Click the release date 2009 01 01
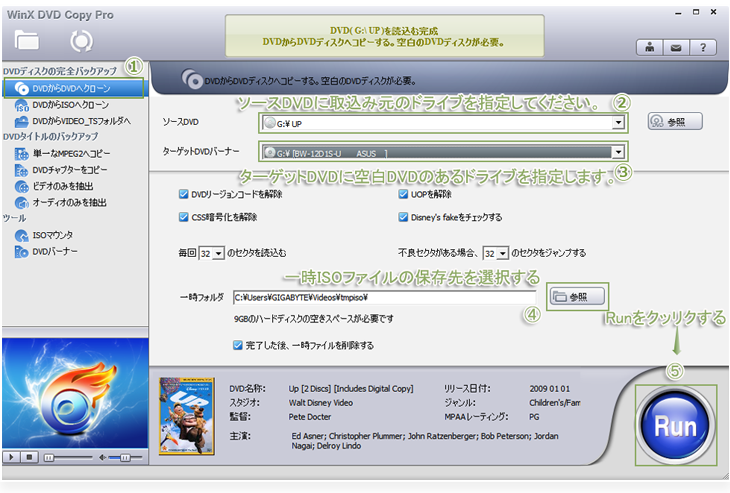 tap(549, 389)
